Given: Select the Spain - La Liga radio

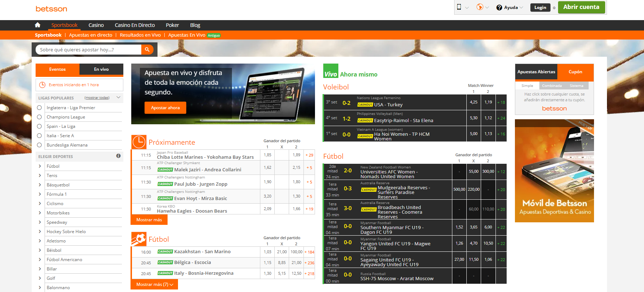Looking at the screenshot, I should (x=40, y=126).
